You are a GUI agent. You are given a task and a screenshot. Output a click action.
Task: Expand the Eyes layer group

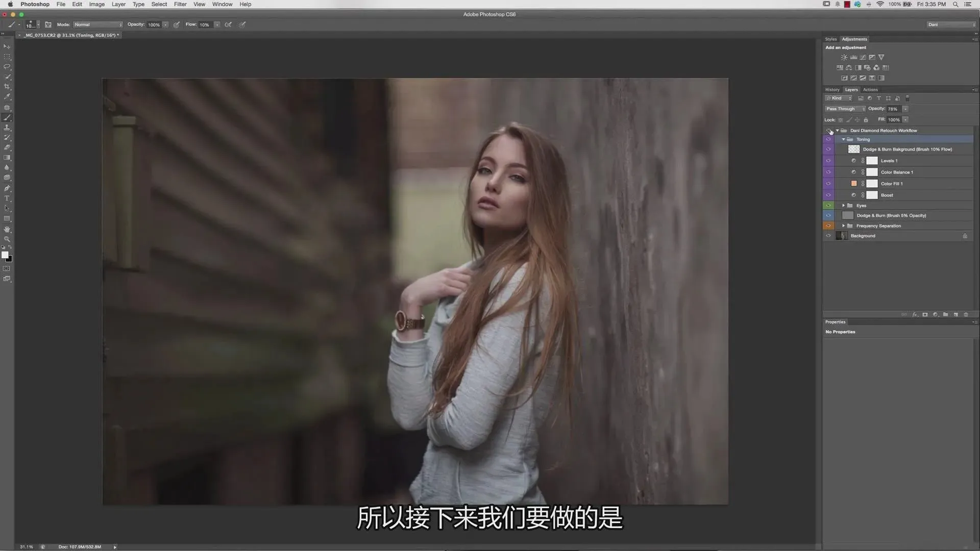tap(843, 206)
